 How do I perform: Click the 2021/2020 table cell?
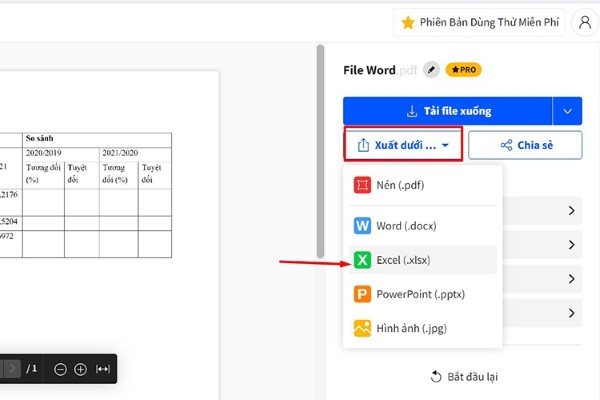(x=135, y=154)
